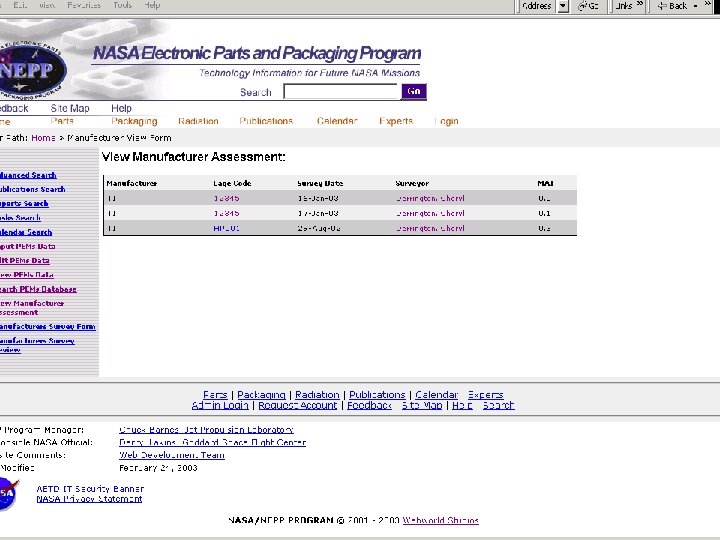Open the Request Account footer link

click(x=298, y=405)
